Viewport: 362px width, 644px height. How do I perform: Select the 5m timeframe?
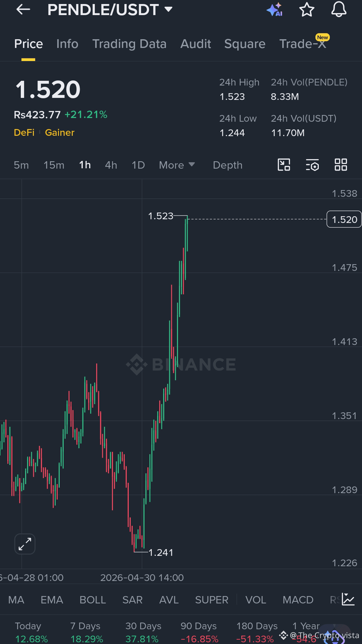click(x=21, y=165)
